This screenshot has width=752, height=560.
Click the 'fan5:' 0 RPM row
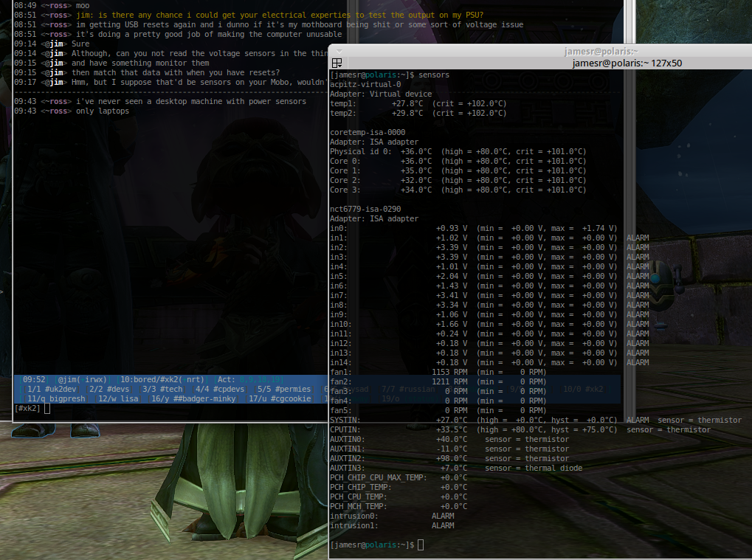[438, 410]
